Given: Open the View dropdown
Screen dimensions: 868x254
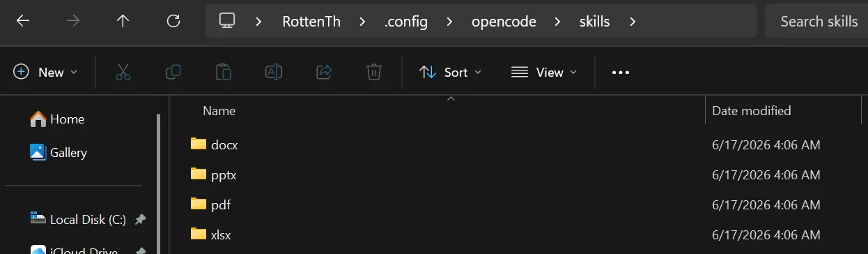Looking at the screenshot, I should tap(544, 72).
